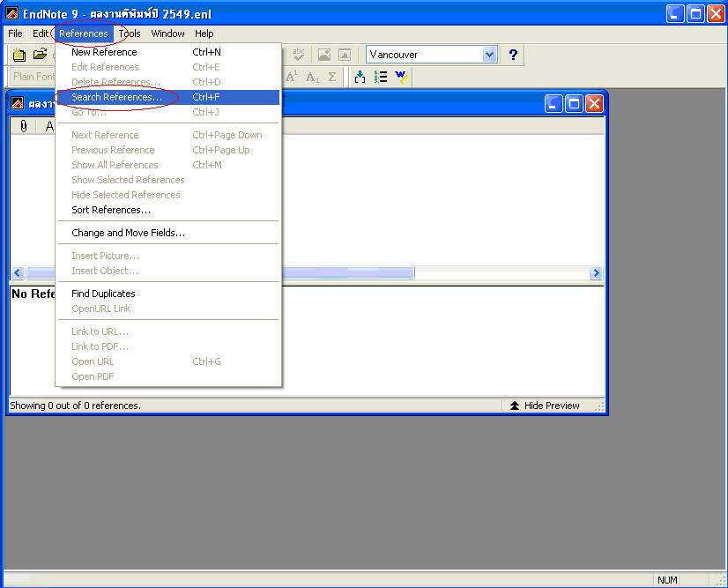Click the Next Reference menu item
The width and height of the screenshot is (728, 588).
(x=168, y=135)
